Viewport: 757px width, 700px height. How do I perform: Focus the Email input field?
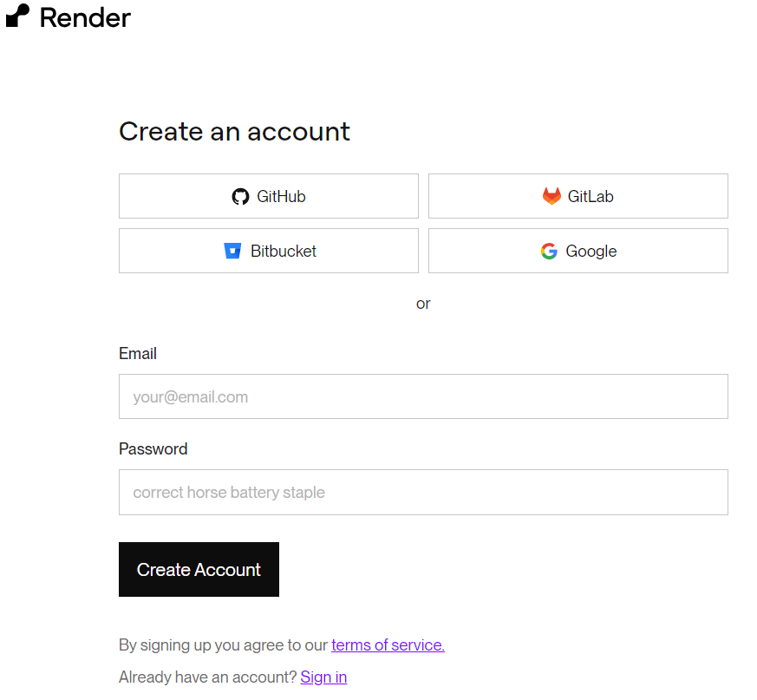423,397
